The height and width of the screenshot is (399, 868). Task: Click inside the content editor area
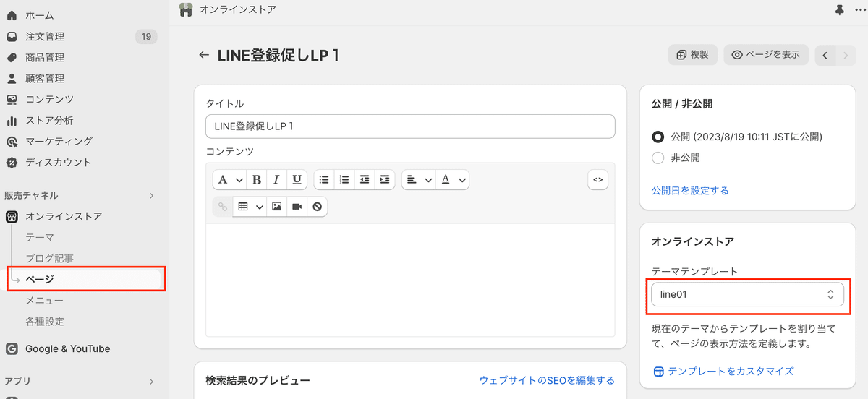[x=410, y=280]
